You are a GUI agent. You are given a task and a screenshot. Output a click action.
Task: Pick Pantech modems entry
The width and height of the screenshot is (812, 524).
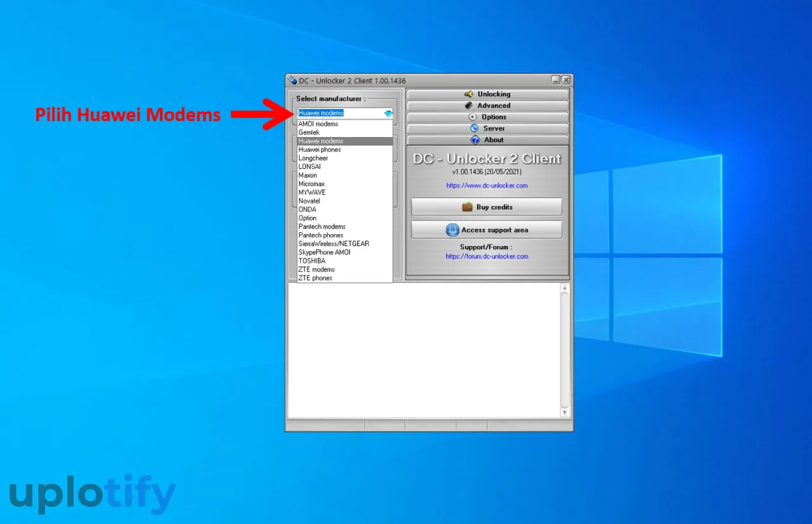pos(345,226)
